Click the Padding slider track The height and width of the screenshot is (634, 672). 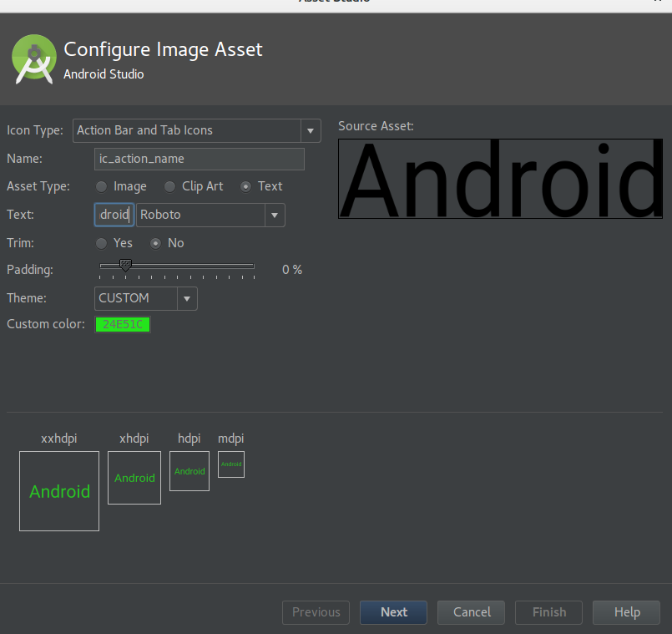(x=177, y=266)
